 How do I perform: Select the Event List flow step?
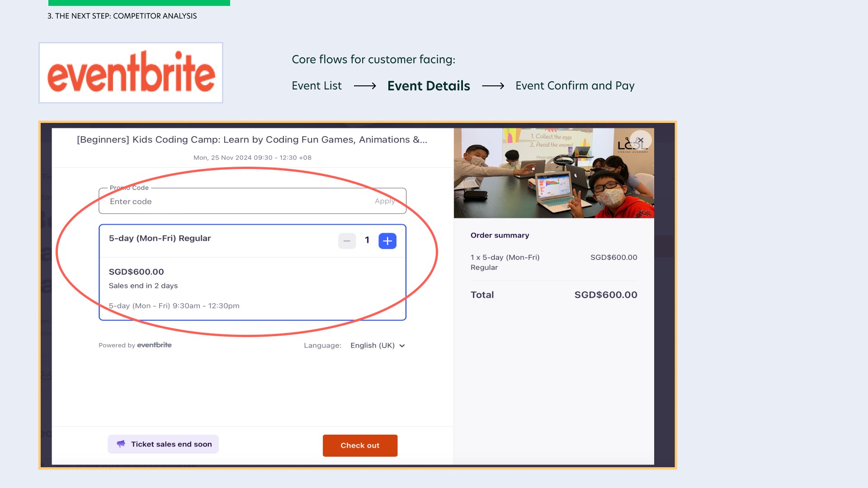316,86
